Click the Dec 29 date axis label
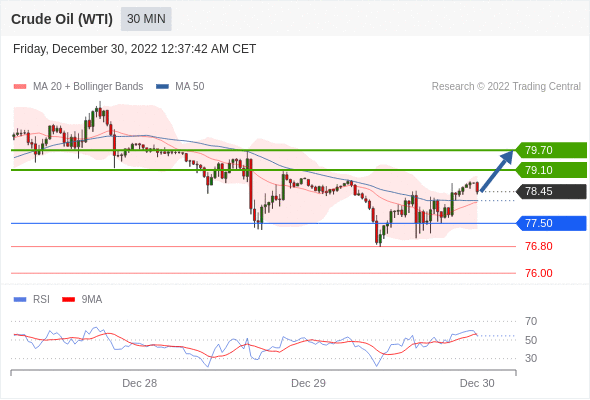Screen dimensions: 590x400 click(309, 383)
